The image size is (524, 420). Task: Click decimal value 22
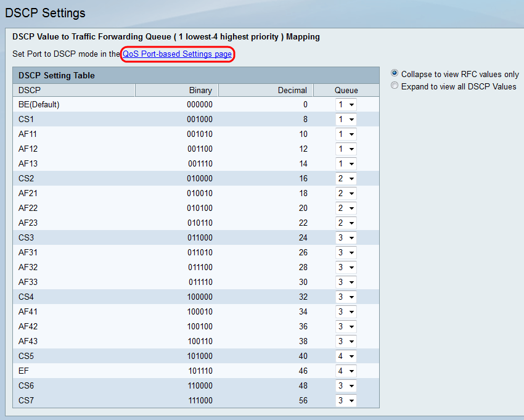tap(303, 223)
